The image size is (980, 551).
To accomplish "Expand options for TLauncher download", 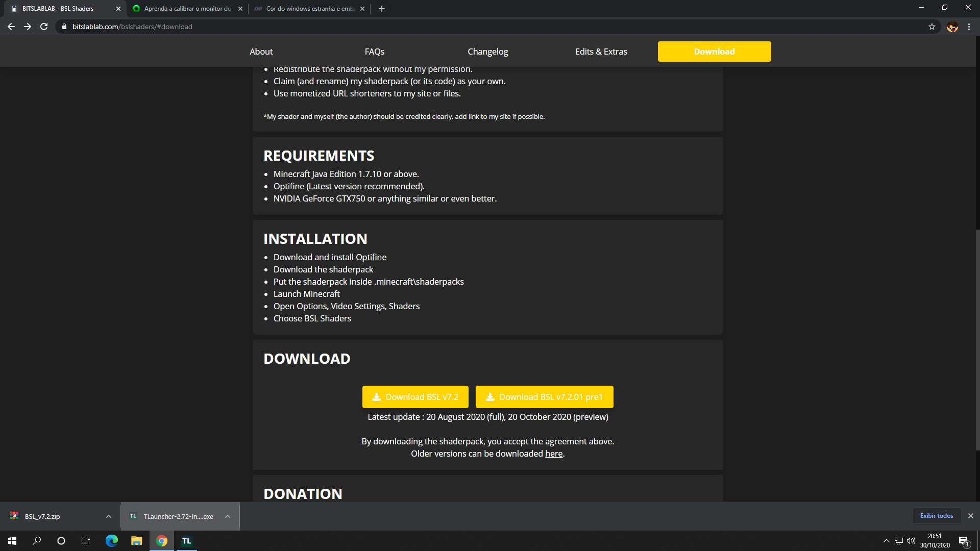I will click(228, 516).
